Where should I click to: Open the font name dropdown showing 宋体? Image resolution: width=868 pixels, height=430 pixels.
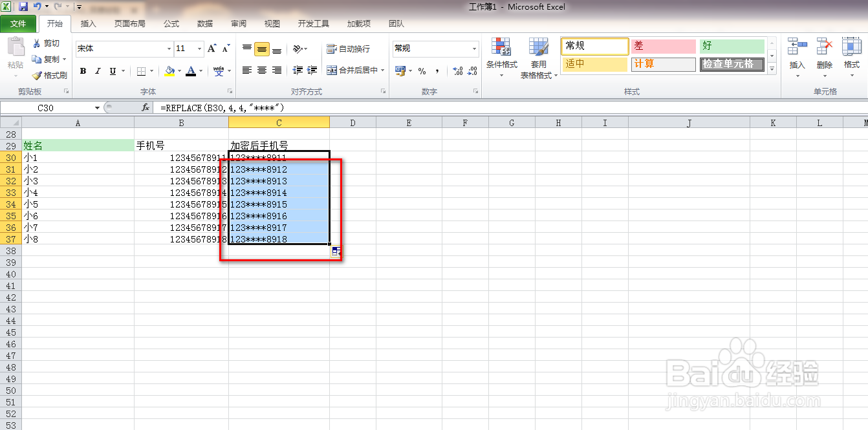[x=123, y=48]
